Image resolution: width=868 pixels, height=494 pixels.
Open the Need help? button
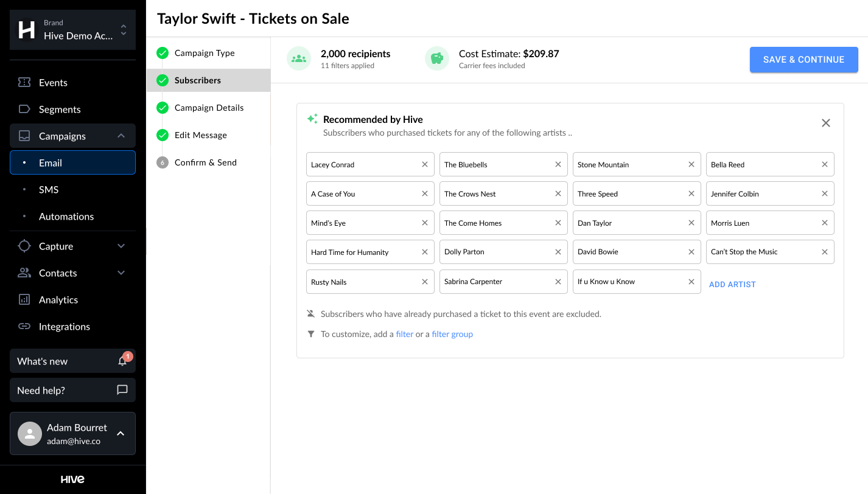pos(72,390)
